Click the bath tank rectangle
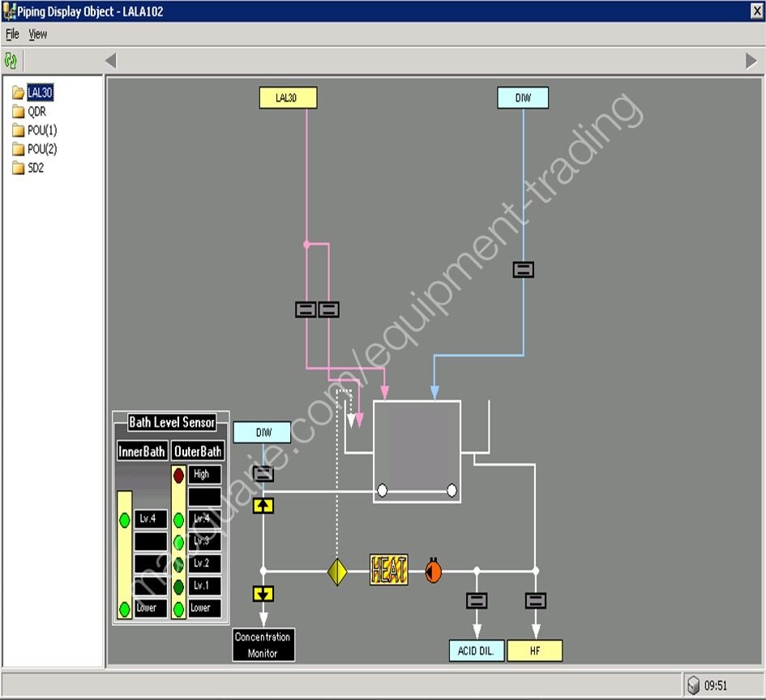Viewport: 766px width, 700px height. click(x=417, y=451)
